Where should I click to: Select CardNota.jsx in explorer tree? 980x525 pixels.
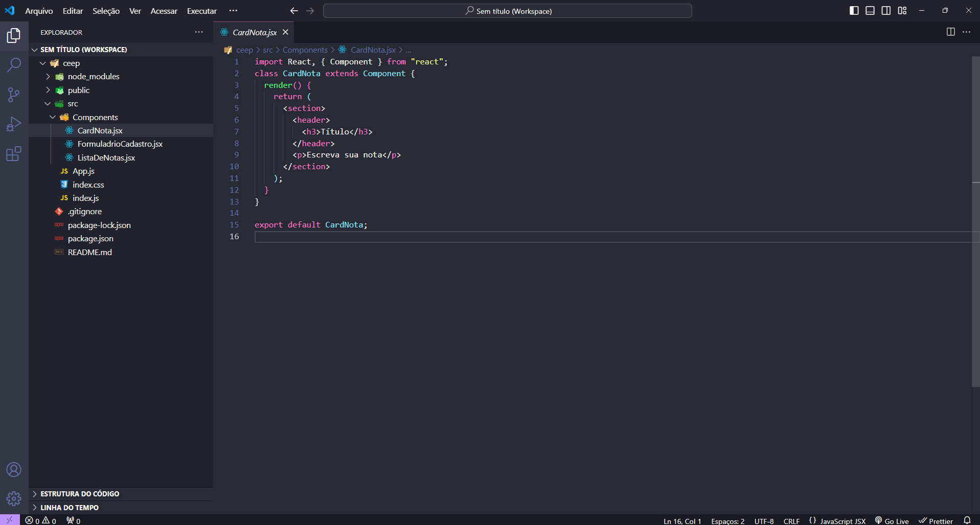(121, 131)
